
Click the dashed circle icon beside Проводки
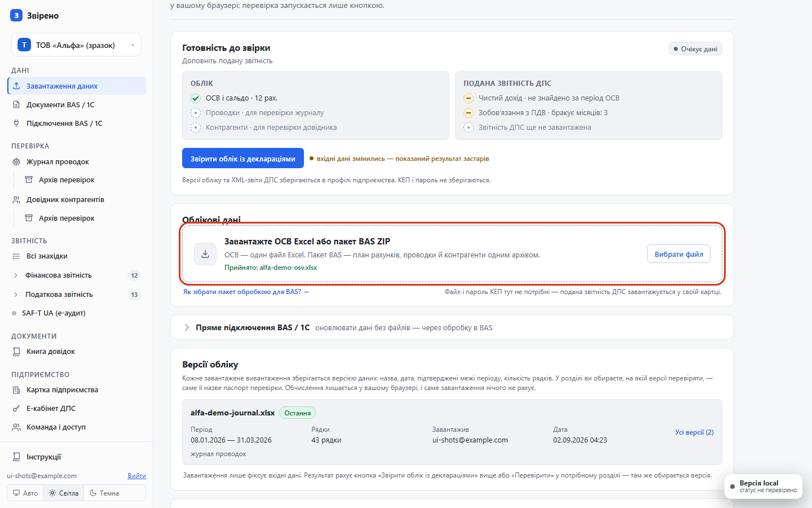pos(196,113)
